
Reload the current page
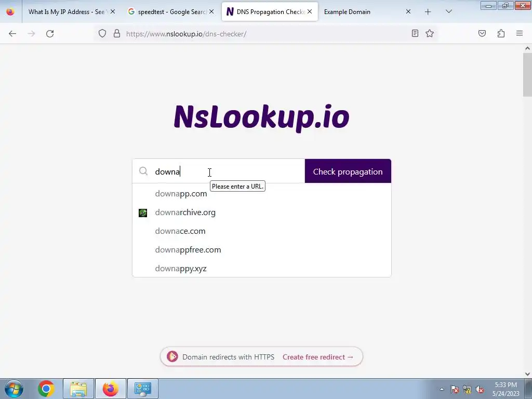(x=50, y=34)
